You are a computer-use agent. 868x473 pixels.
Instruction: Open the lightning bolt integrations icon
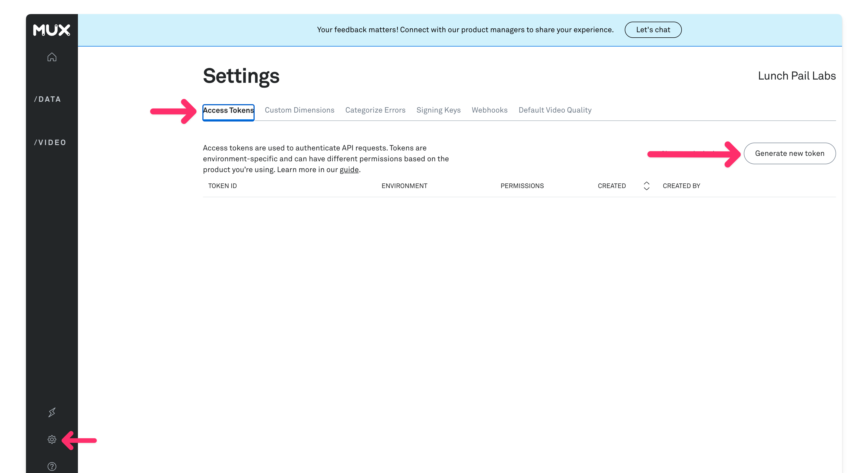pos(52,412)
